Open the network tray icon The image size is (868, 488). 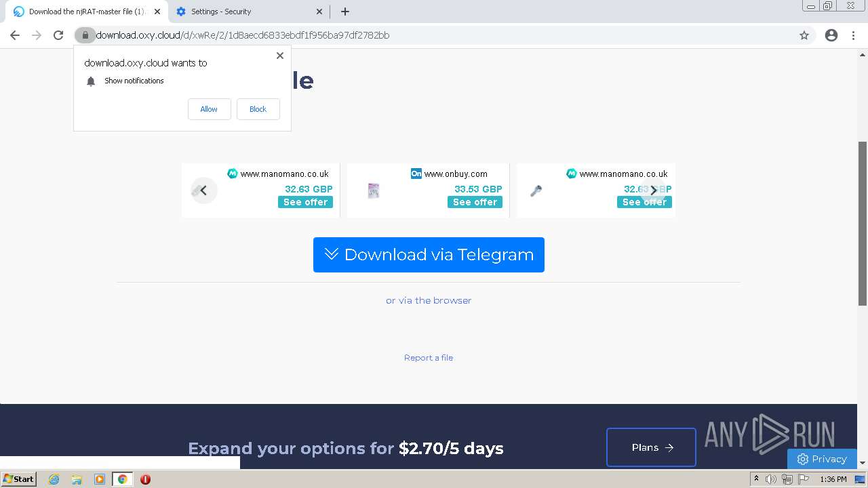[787, 479]
